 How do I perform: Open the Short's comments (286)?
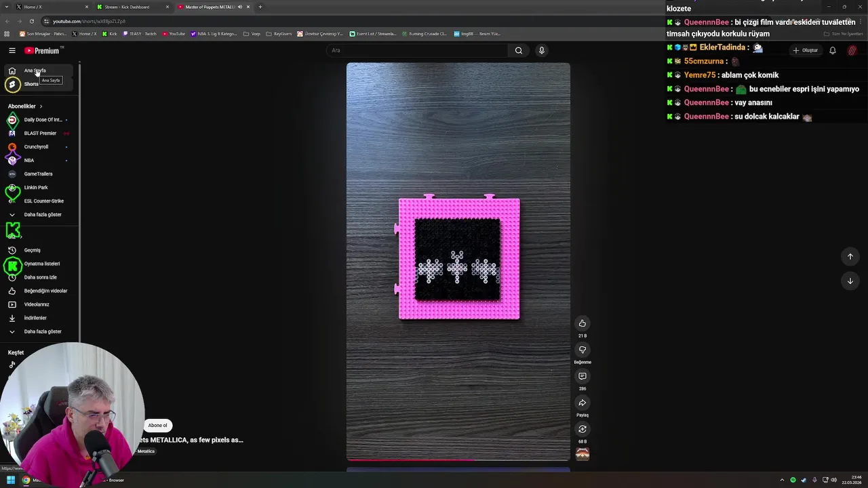pos(582,376)
